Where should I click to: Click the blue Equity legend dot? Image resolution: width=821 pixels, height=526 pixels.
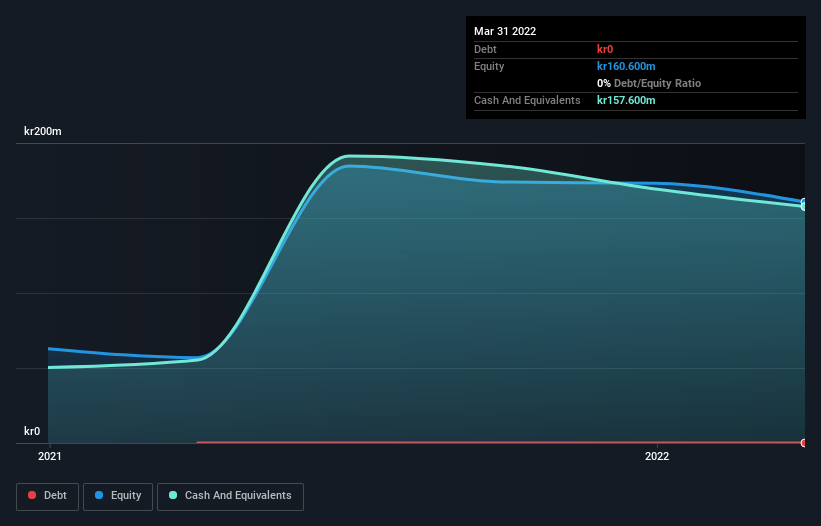(99, 495)
